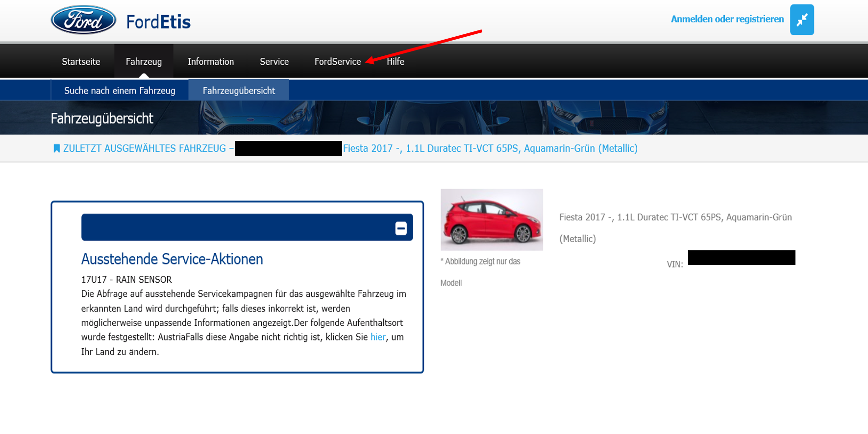Open the Information menu
The height and width of the screenshot is (434, 868).
(211, 62)
